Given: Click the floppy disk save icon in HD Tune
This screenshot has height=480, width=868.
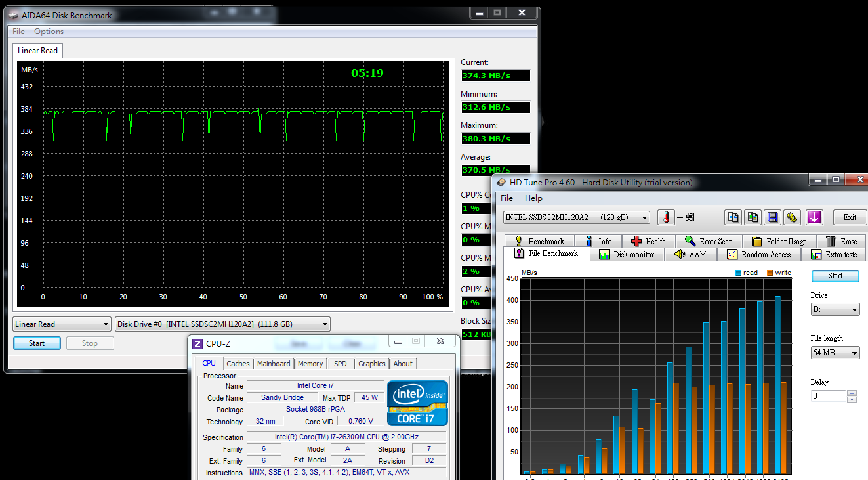Looking at the screenshot, I should coord(773,217).
